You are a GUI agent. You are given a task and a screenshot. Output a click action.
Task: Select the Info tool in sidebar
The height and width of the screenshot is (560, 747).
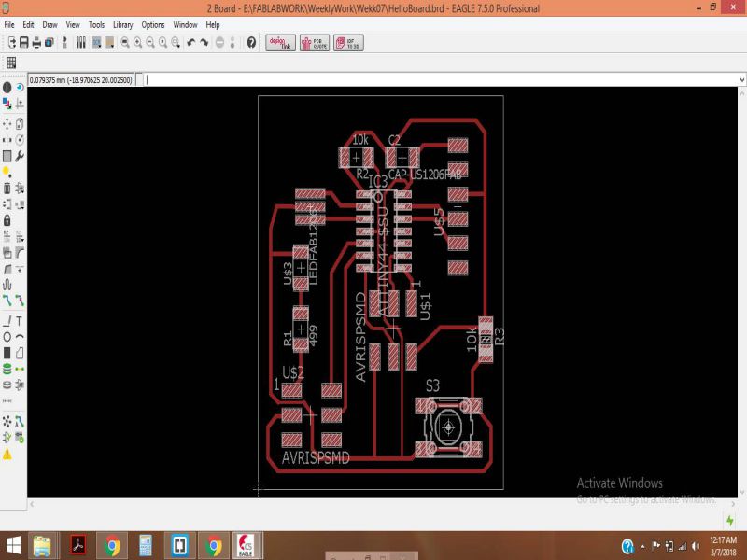pyautogui.click(x=7, y=87)
